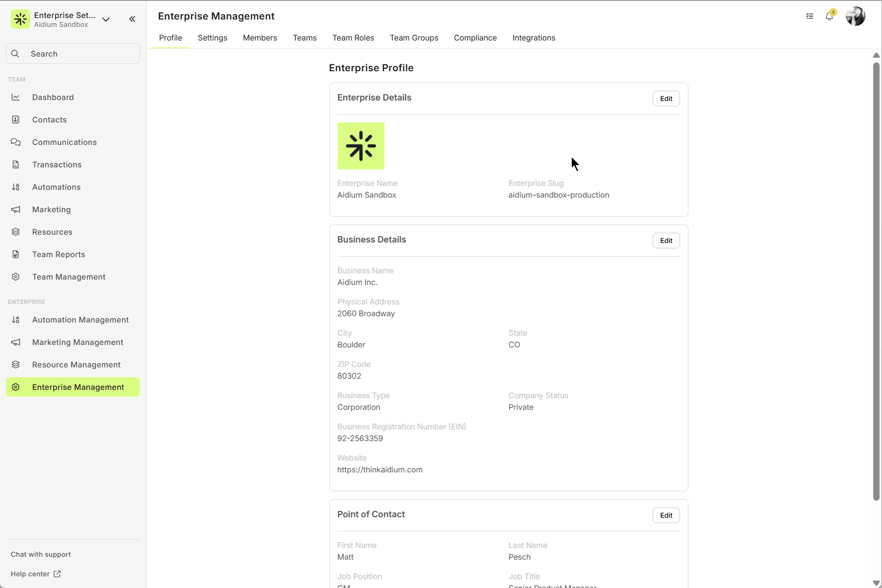Click the Resources stack icon
Image resolution: width=882 pixels, height=588 pixels.
16,232
